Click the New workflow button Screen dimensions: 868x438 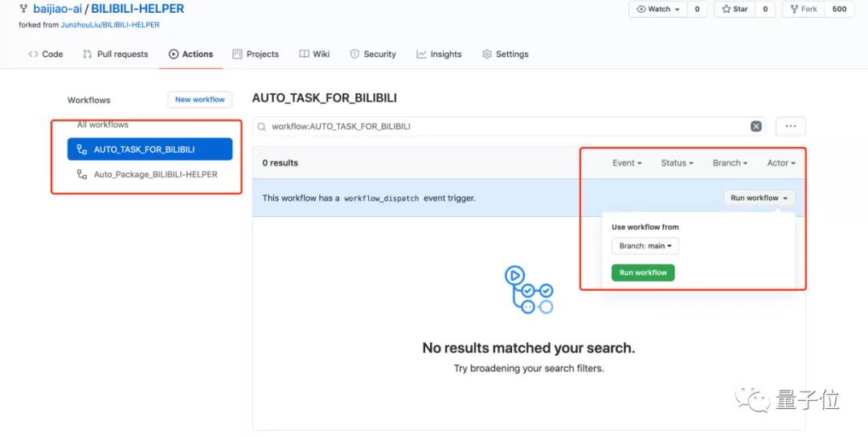click(x=199, y=100)
